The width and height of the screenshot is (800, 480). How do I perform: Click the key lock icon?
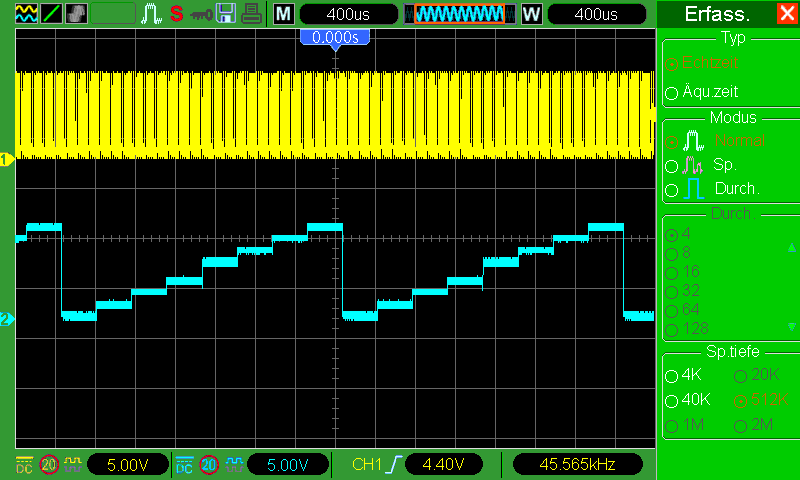click(201, 15)
